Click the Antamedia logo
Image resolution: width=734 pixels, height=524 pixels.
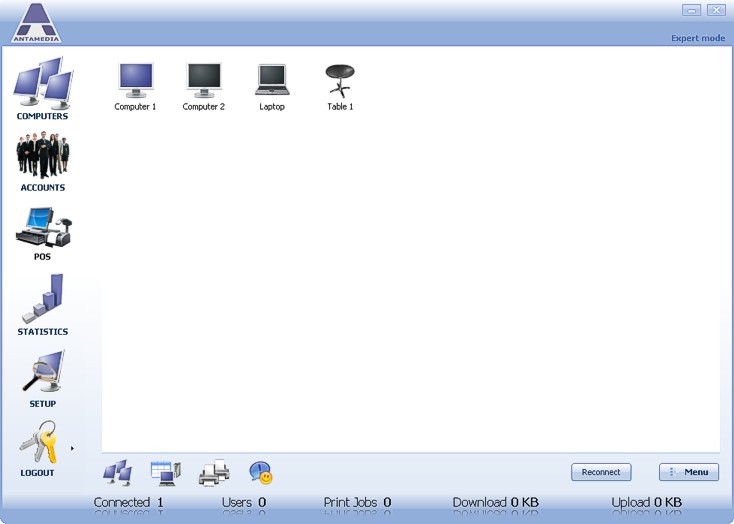point(37,23)
